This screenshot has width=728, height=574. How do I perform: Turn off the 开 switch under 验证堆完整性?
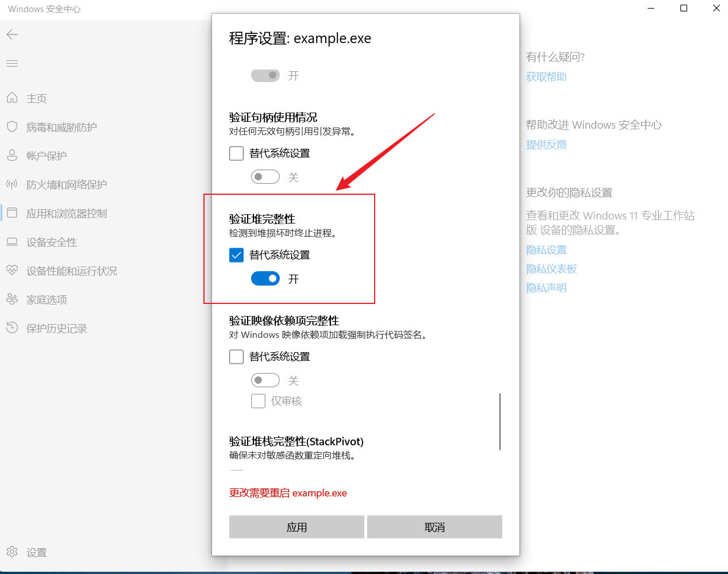(x=265, y=279)
